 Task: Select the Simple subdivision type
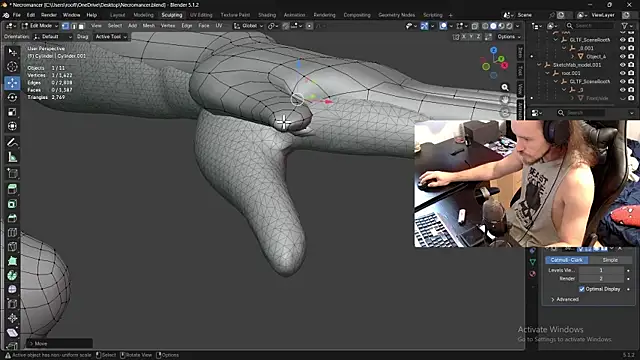pos(610,260)
